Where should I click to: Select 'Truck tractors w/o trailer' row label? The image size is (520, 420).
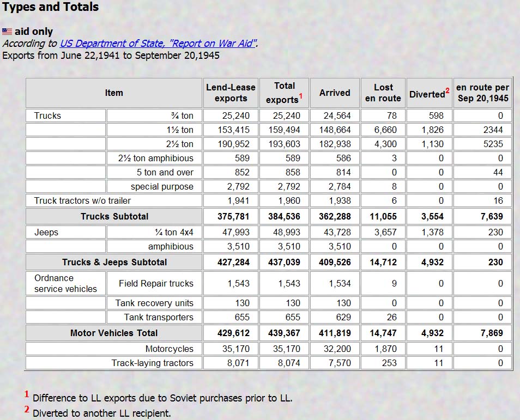82,200
